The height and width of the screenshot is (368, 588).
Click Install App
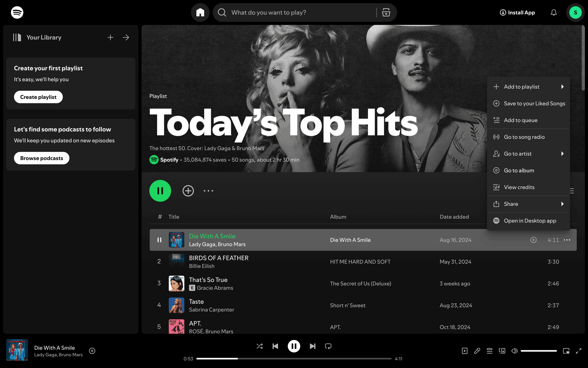[517, 13]
